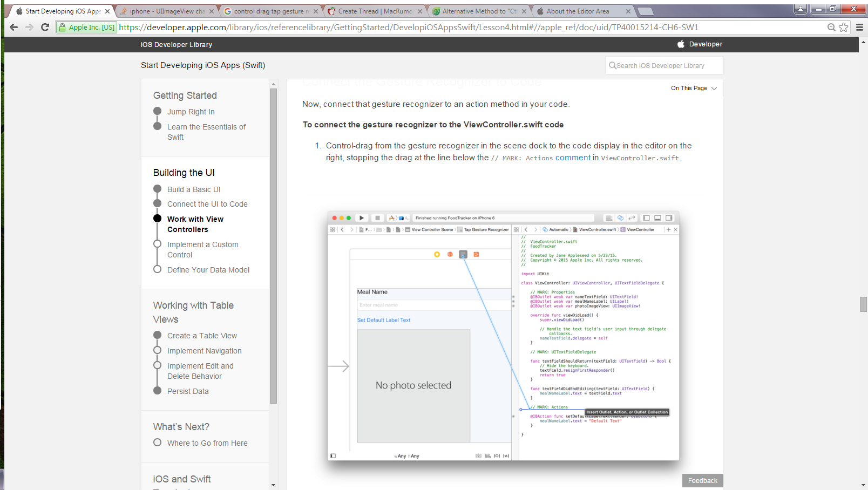Expand the On This Page dropdown
This screenshot has height=490, width=868.
(x=694, y=88)
